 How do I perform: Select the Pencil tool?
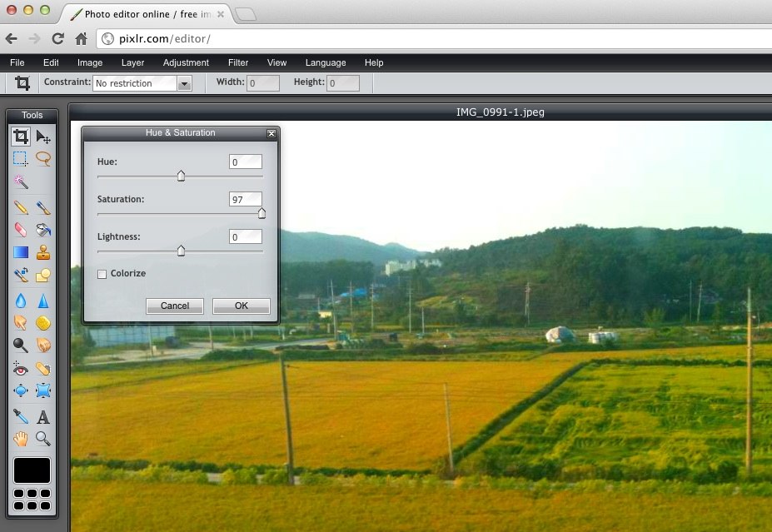(21, 208)
